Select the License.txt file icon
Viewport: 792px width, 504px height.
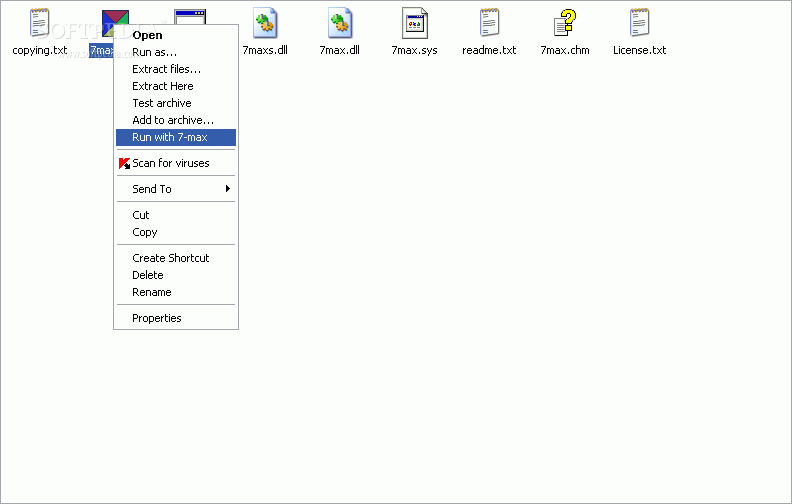tap(639, 23)
